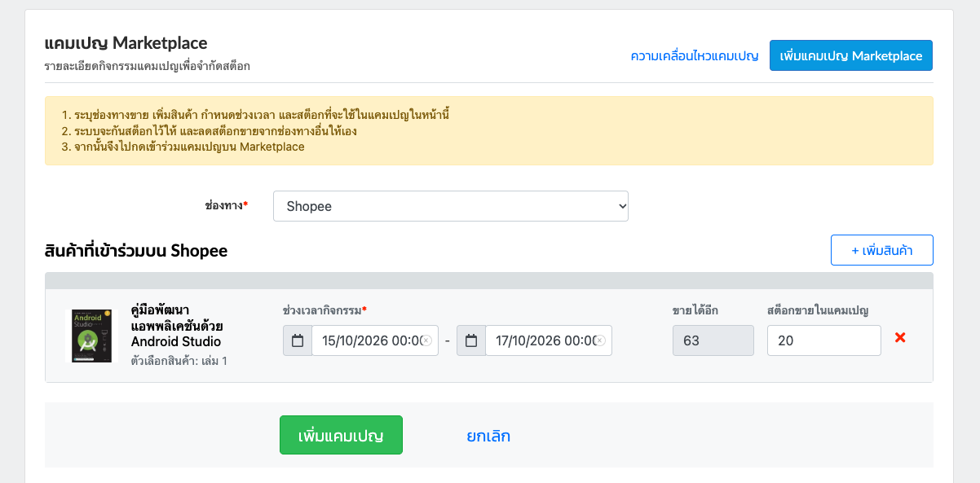Click heading สินค้าที่เข้าร่วมบน Shopee
Image resolution: width=980 pixels, height=483 pixels.
click(x=136, y=251)
